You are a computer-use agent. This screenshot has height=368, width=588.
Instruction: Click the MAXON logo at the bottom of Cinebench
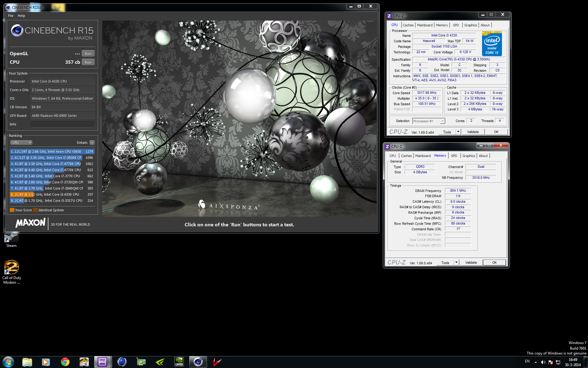[31, 223]
